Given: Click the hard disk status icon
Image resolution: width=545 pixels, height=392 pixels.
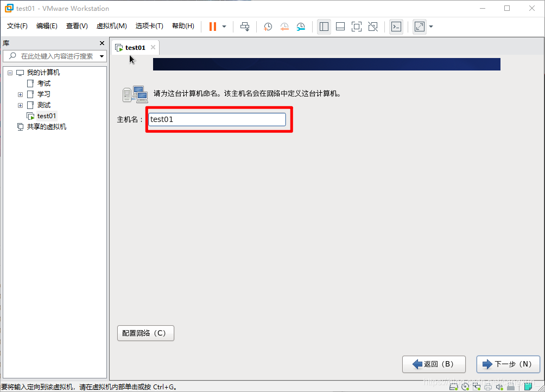Looking at the screenshot, I should tap(454, 387).
